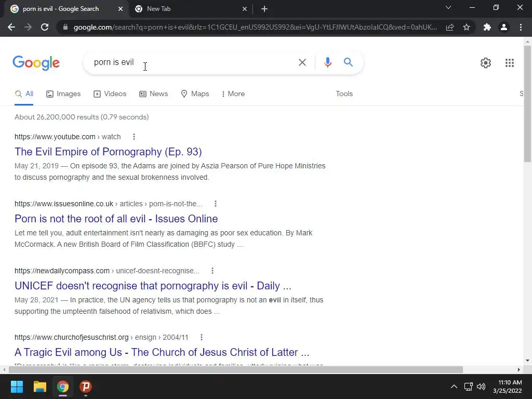Open the UNICEF doesn't recognise result link

(x=153, y=286)
